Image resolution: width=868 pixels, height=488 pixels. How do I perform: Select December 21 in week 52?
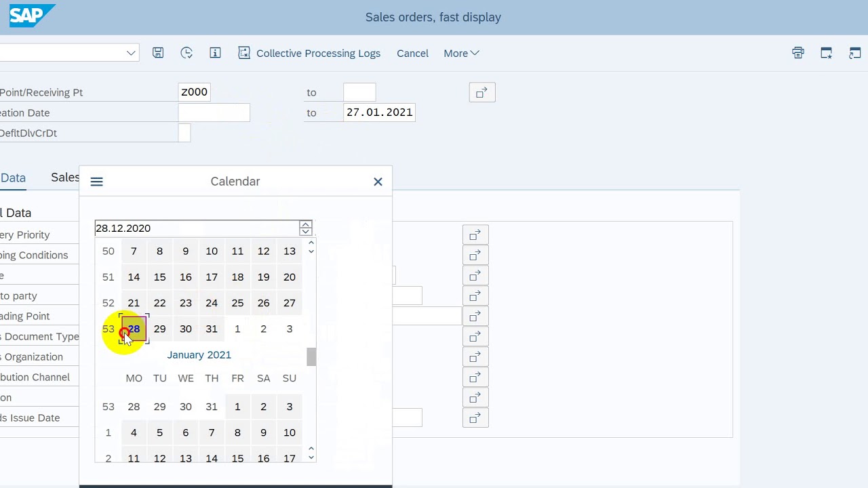click(134, 303)
